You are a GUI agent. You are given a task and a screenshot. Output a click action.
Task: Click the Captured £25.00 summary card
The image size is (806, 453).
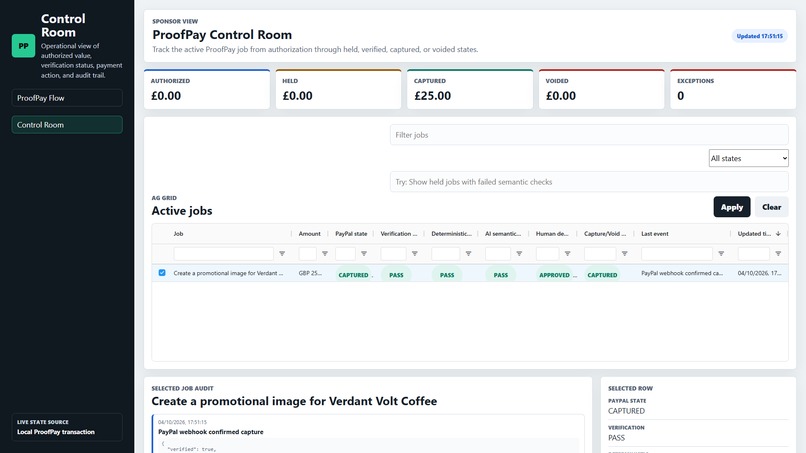point(470,89)
